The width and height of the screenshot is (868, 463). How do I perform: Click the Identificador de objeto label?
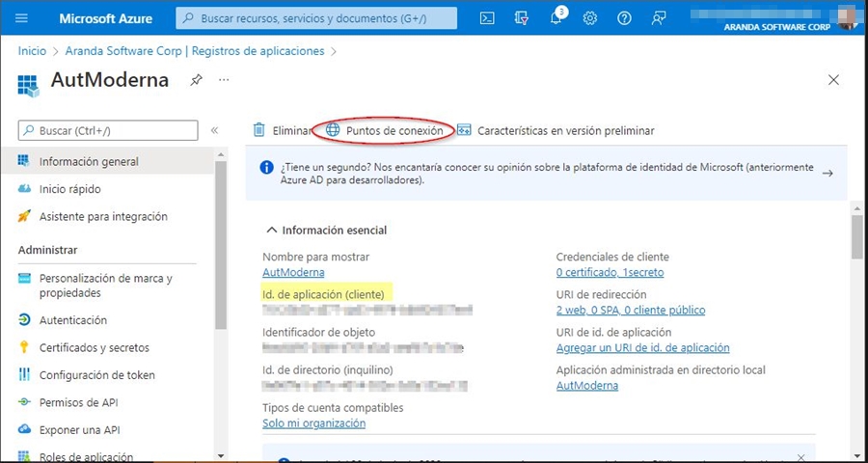pos(319,332)
